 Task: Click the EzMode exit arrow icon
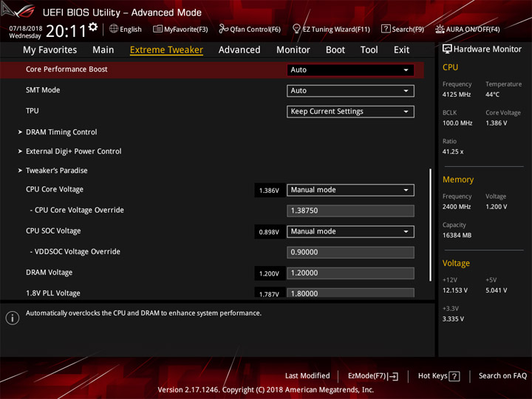[x=393, y=376]
